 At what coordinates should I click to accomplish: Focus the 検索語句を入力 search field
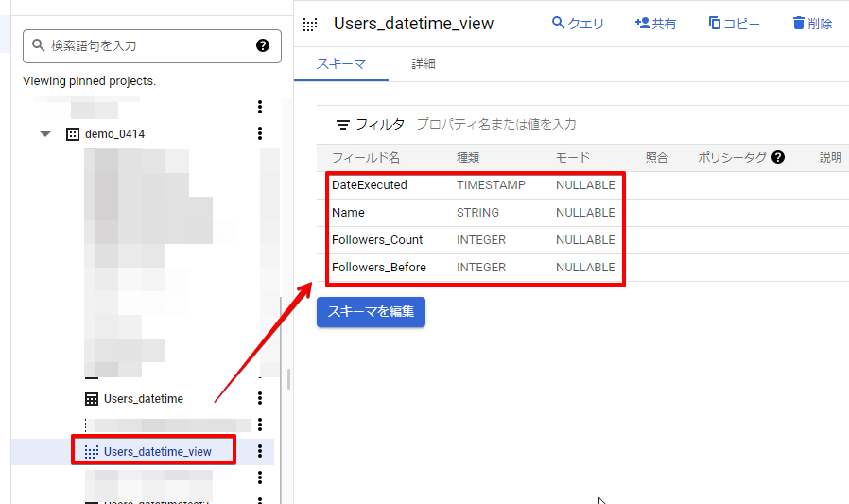[147, 45]
